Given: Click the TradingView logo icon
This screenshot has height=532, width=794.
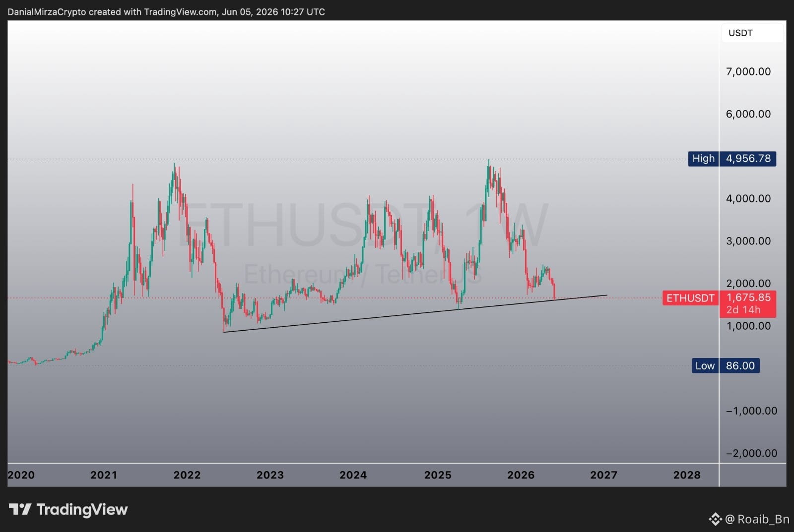Looking at the screenshot, I should (20, 509).
